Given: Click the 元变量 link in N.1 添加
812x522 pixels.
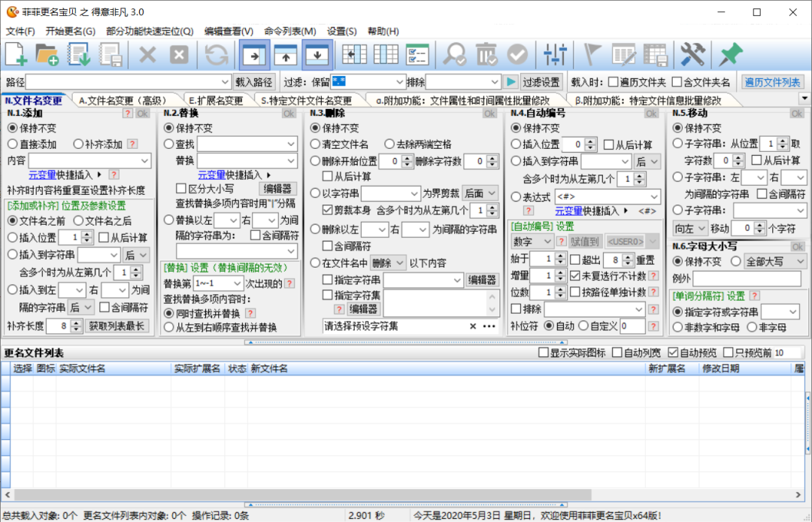Looking at the screenshot, I should [x=42, y=175].
